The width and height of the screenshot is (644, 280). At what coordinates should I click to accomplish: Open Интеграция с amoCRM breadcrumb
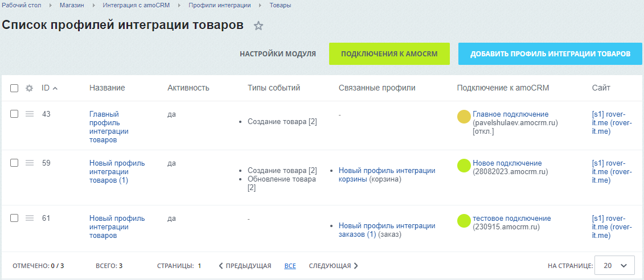137,5
